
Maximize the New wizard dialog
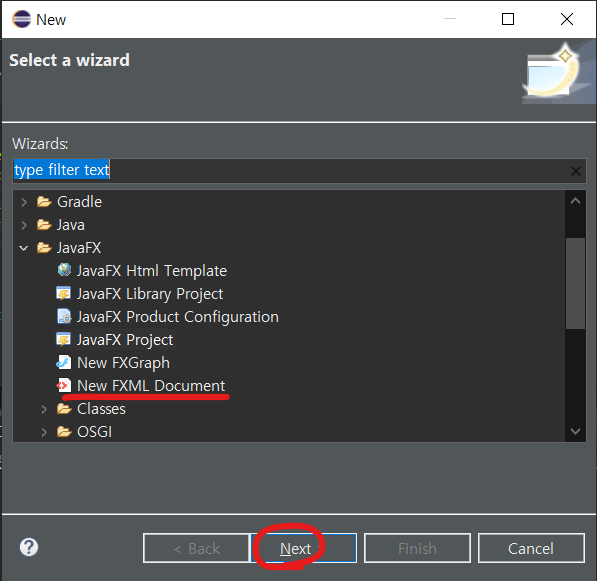[x=508, y=19]
